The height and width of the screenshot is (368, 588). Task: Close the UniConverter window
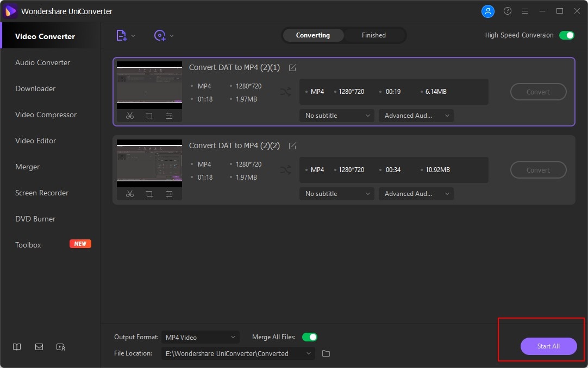(577, 11)
